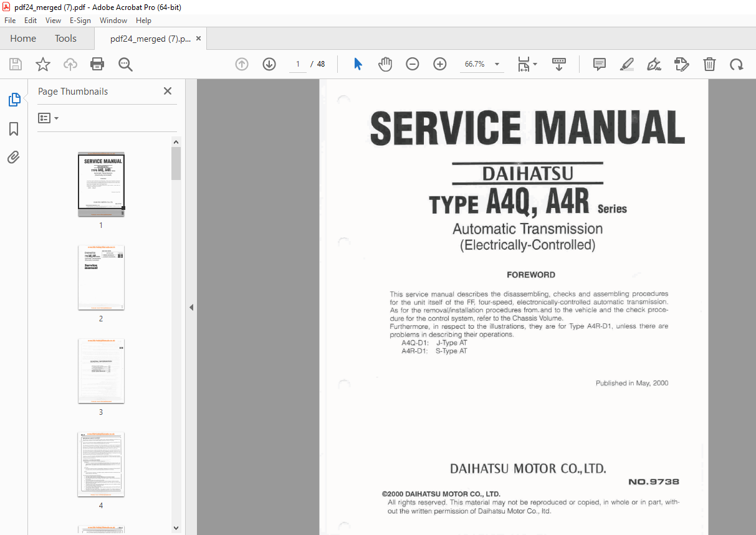Open the Bookmarks sidebar panel
The image size is (756, 535).
(x=14, y=129)
